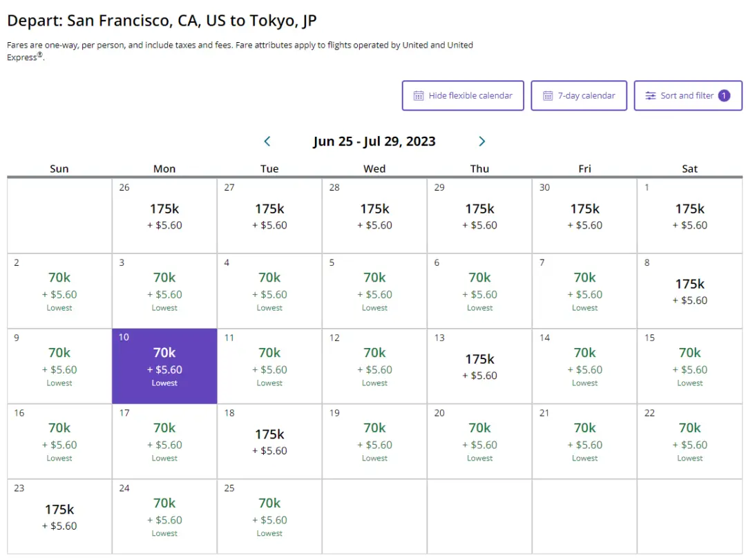Screen dimensions: 746x560
Task: Click the date range heading Jun 25 - Jul 29, 2023
Action: (x=374, y=142)
